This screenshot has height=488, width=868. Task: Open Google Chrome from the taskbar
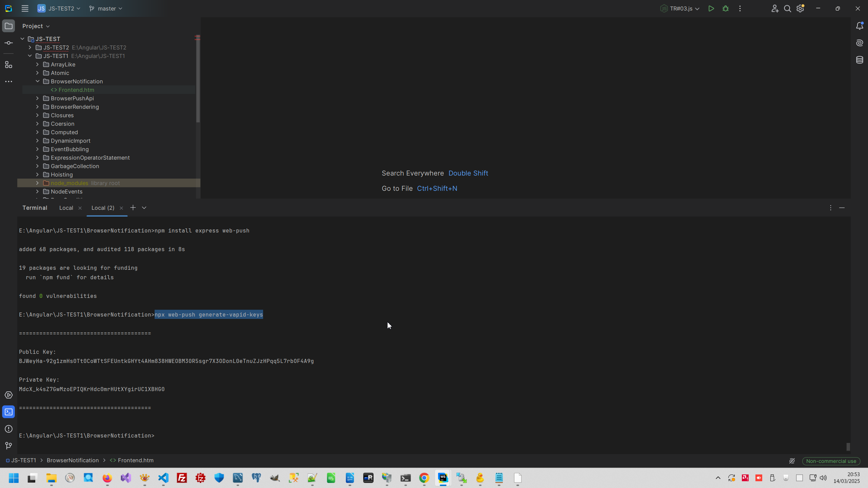(x=424, y=478)
